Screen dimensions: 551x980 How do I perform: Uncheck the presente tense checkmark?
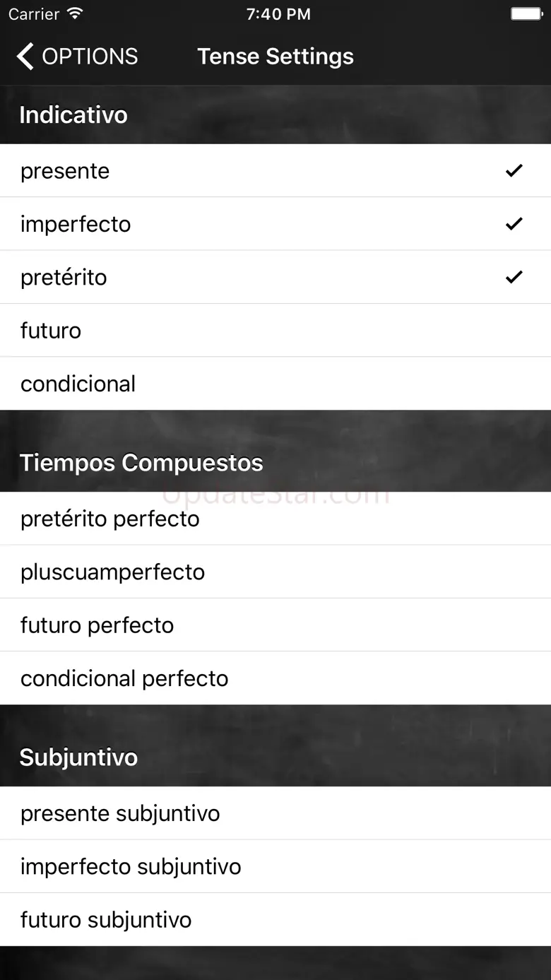[x=514, y=171]
